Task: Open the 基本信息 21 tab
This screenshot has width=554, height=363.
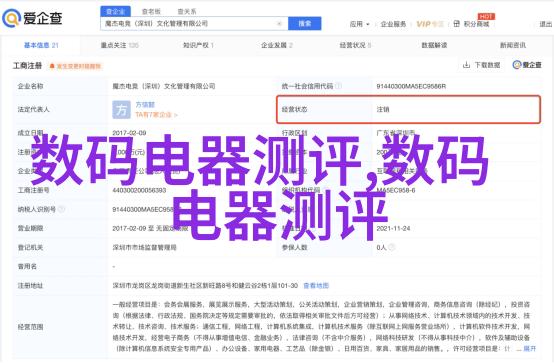Action: coord(41,45)
